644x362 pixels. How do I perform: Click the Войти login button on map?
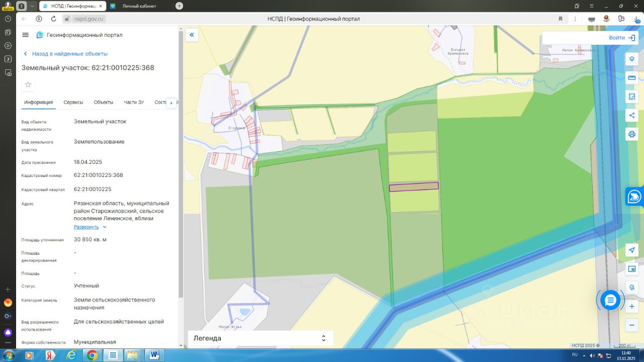coord(622,38)
